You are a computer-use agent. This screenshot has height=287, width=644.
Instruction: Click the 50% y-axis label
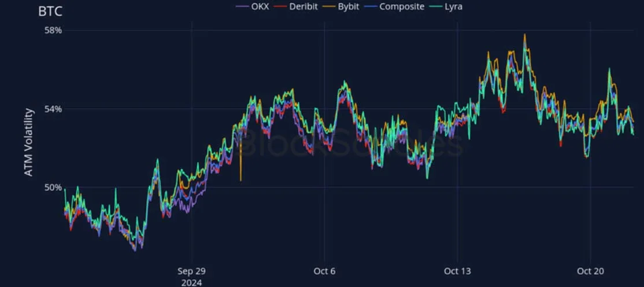point(53,187)
